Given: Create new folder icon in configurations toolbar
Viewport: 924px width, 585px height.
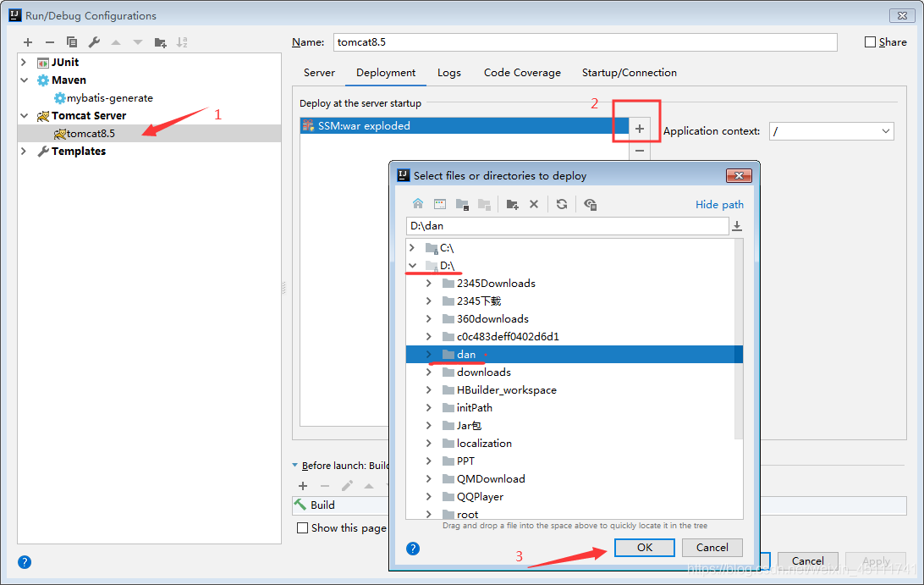Looking at the screenshot, I should coord(160,42).
